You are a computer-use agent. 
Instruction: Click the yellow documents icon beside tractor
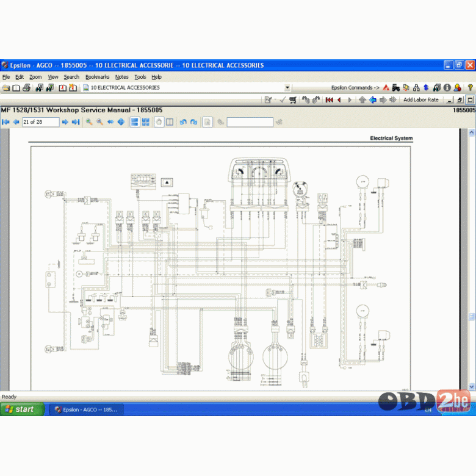click(x=406, y=88)
